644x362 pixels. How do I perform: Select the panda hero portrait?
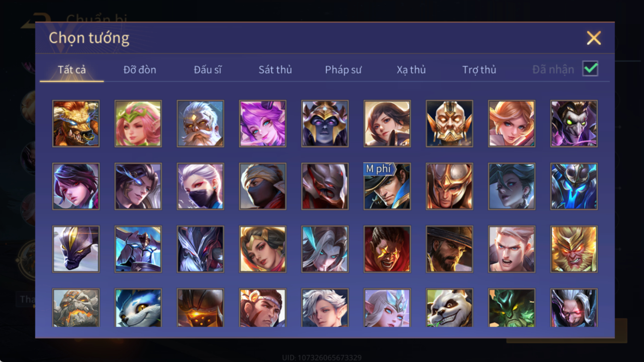[449, 307]
